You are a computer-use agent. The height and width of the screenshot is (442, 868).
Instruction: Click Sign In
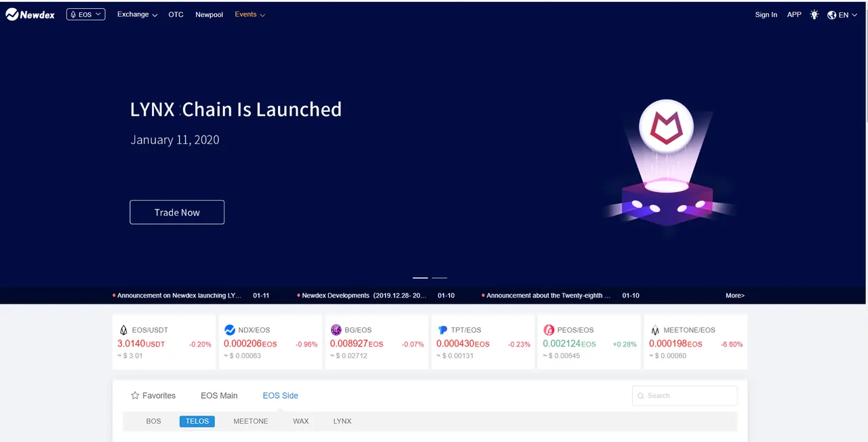(766, 14)
